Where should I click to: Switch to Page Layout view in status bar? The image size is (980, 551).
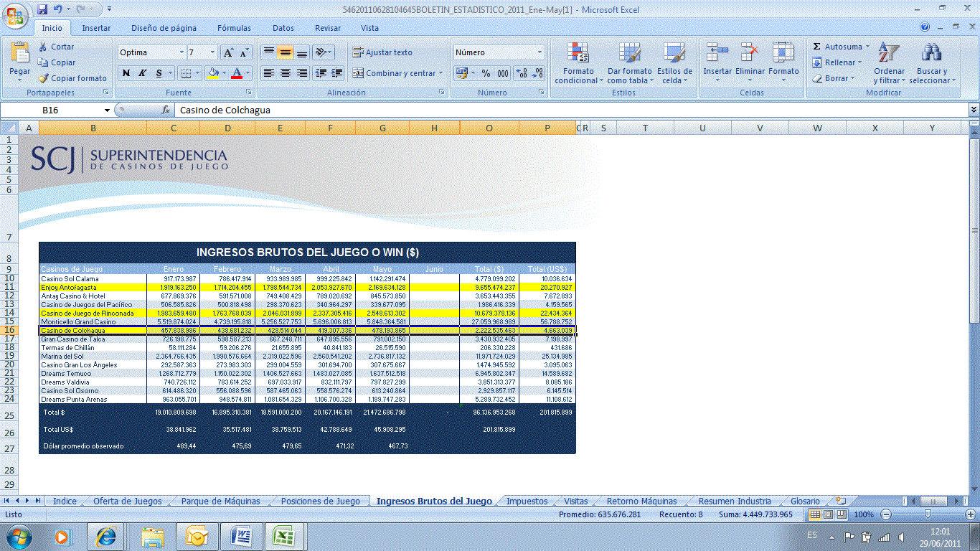click(829, 514)
